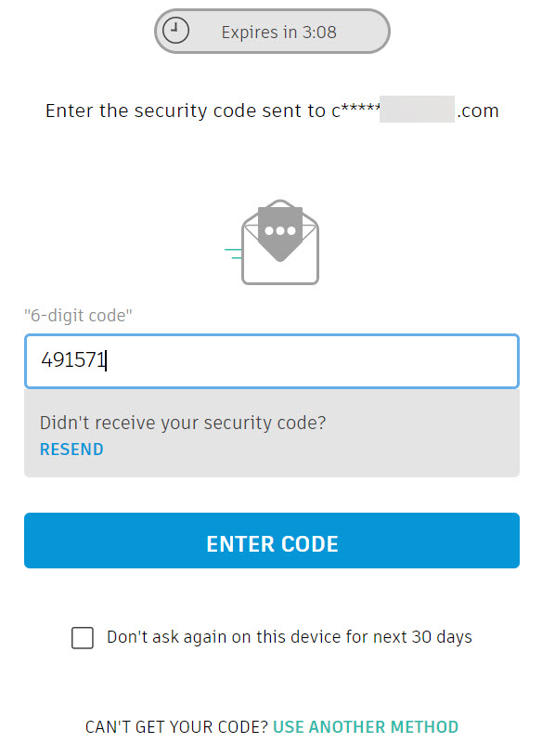Click the "Enter the security code sent to" heading

[186, 111]
